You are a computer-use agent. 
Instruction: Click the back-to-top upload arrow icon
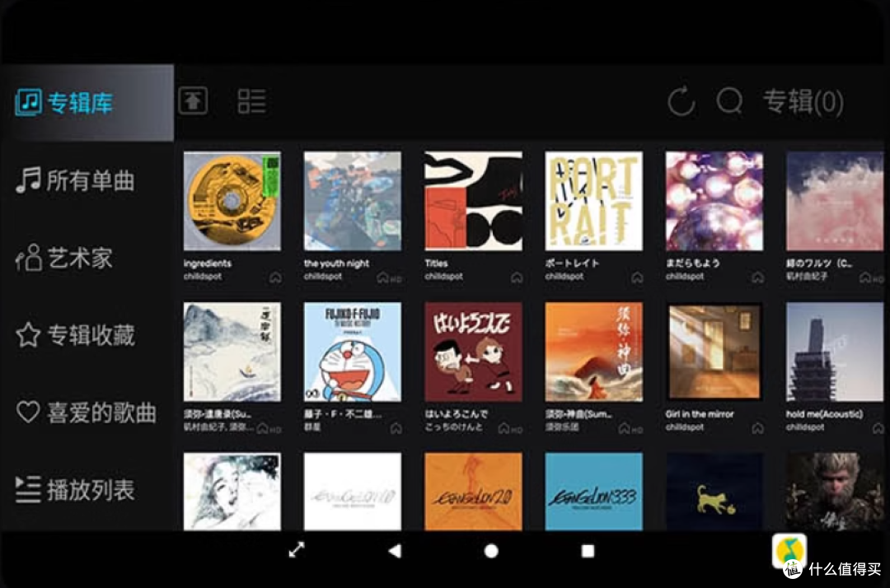(193, 101)
